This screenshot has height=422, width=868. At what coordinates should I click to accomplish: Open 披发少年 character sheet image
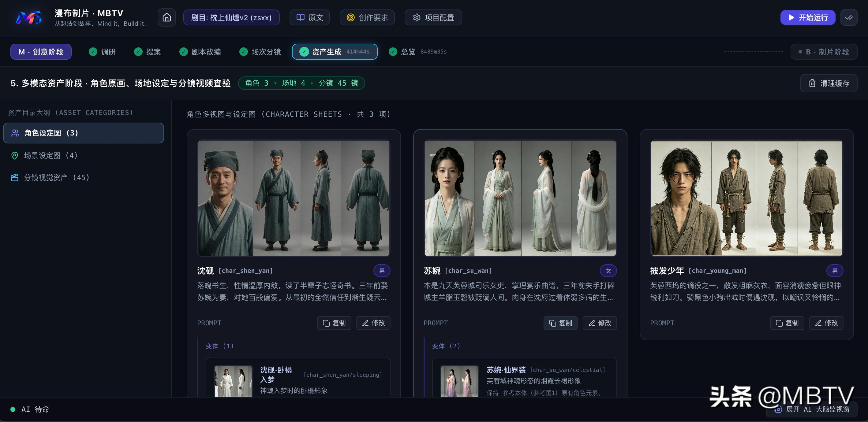click(x=746, y=198)
